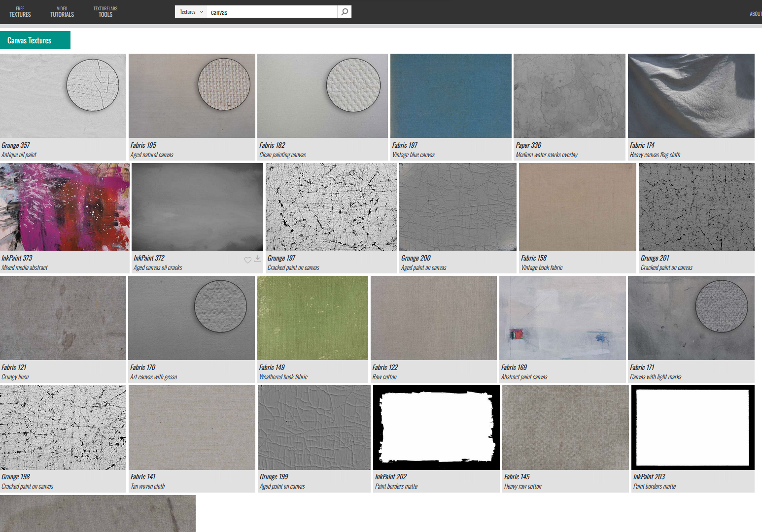
Task: Click the Grunge 197 title link
Action: 281,258
